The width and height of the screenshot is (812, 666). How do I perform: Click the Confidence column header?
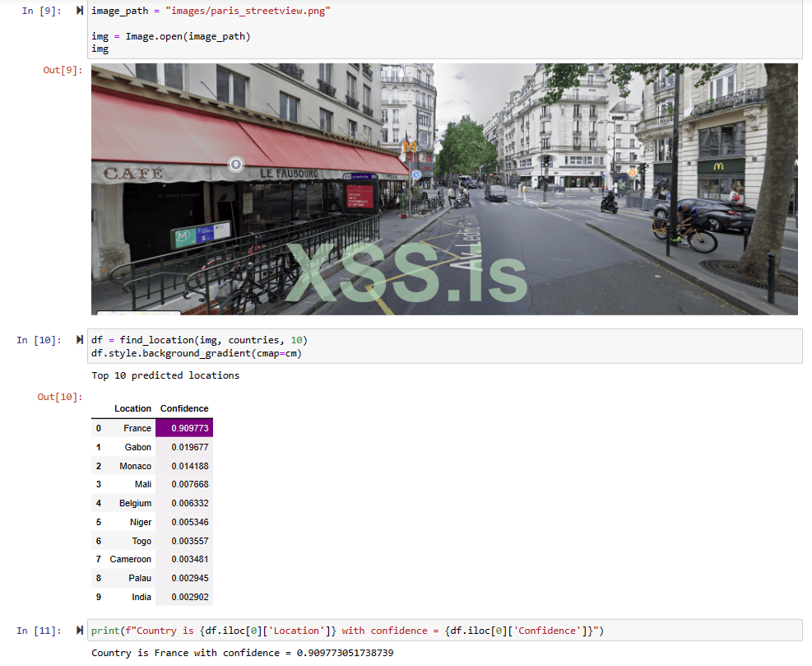tap(184, 408)
